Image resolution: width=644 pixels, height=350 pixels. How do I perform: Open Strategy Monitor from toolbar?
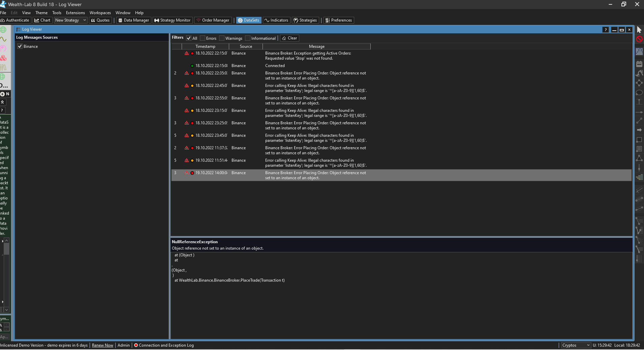point(172,20)
